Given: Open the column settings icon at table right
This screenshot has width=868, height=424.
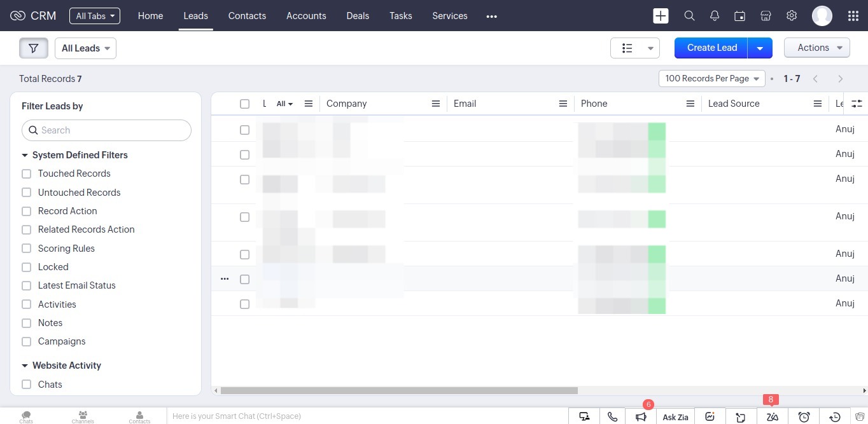Looking at the screenshot, I should click(x=857, y=104).
